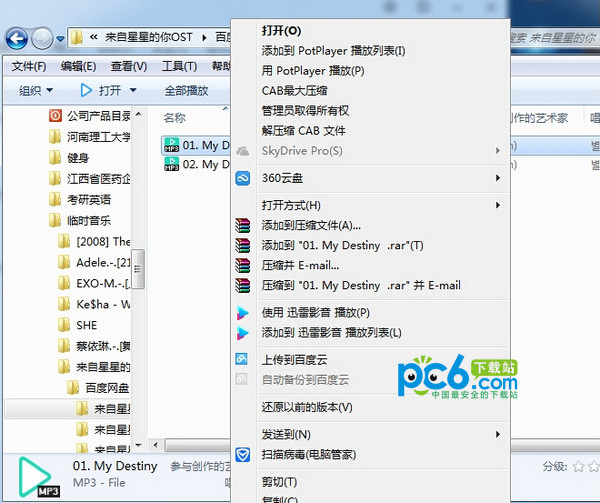Click WinRAR icon beside 添加到 "01. My Destiny .rar"(T)
This screenshot has height=503, width=600.
point(243,245)
